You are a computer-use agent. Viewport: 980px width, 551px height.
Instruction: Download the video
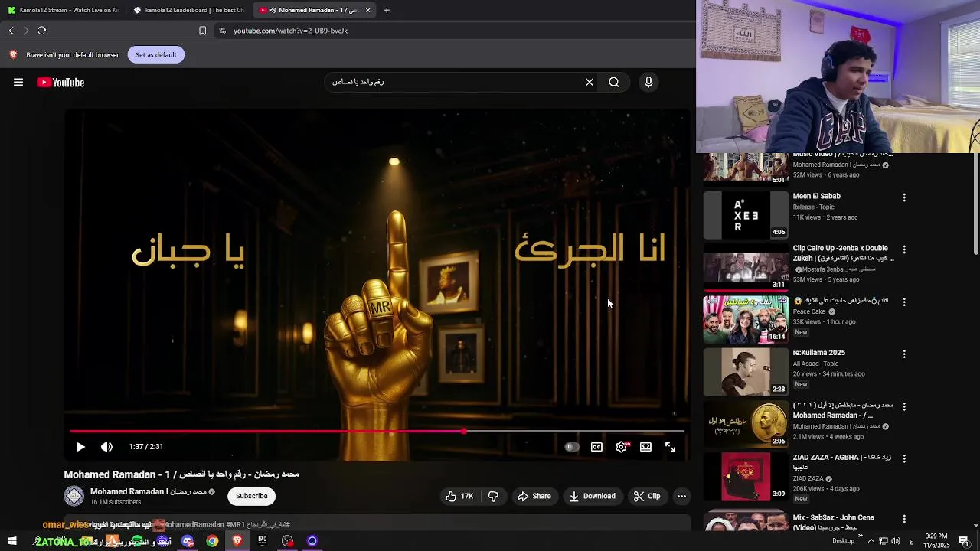[x=592, y=496]
